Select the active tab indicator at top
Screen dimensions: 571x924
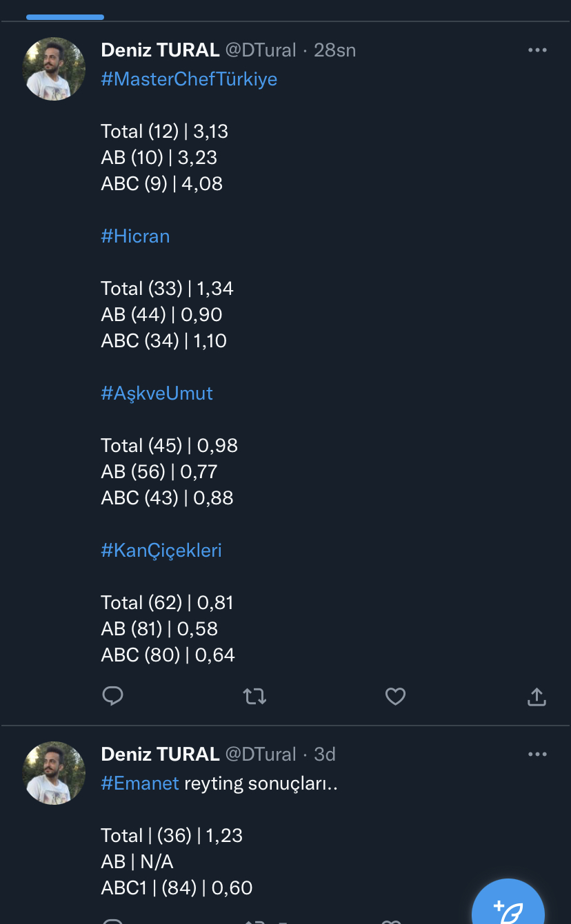[64, 17]
